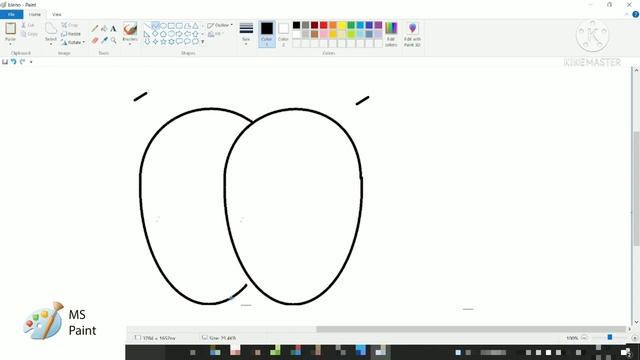Choose the Curve shape
640x360 pixels.
(x=155, y=26)
